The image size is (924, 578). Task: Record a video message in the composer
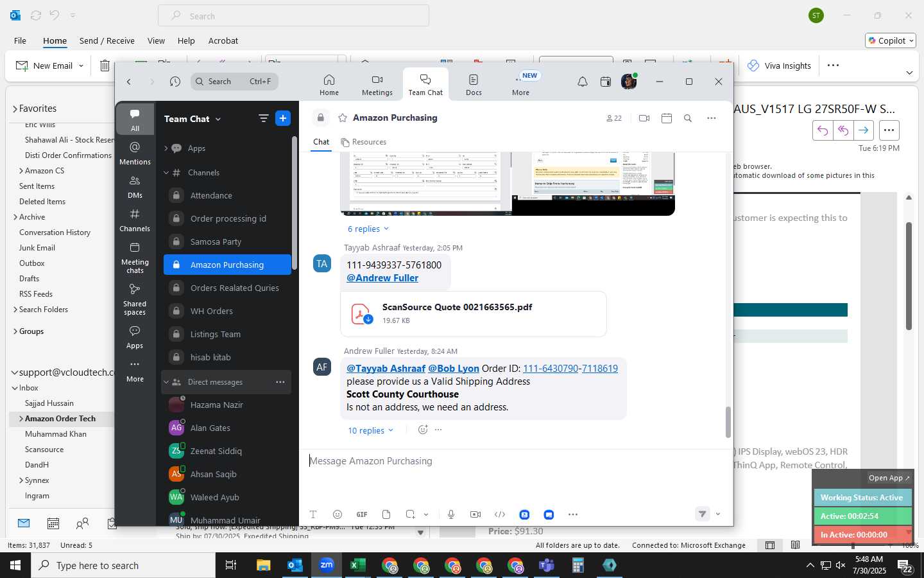tap(475, 514)
